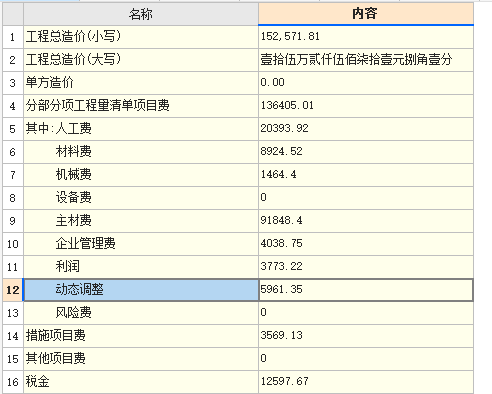Click row number 16 header
Image resolution: width=492 pixels, height=394 pixels.
pyautogui.click(x=13, y=382)
